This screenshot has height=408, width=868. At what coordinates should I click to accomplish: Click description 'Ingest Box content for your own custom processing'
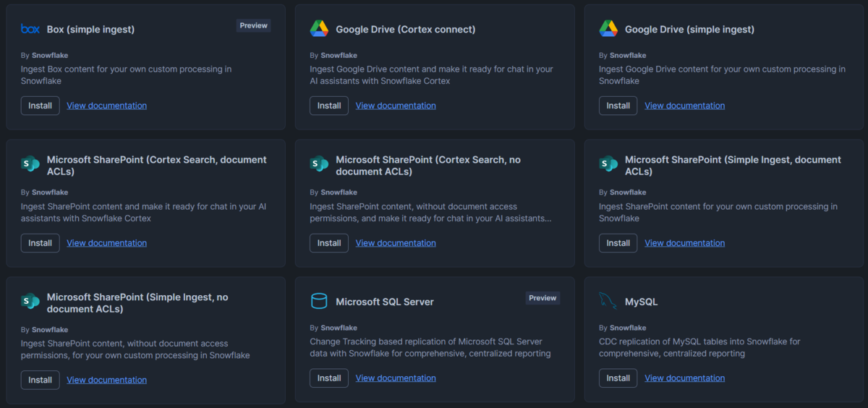[126, 75]
